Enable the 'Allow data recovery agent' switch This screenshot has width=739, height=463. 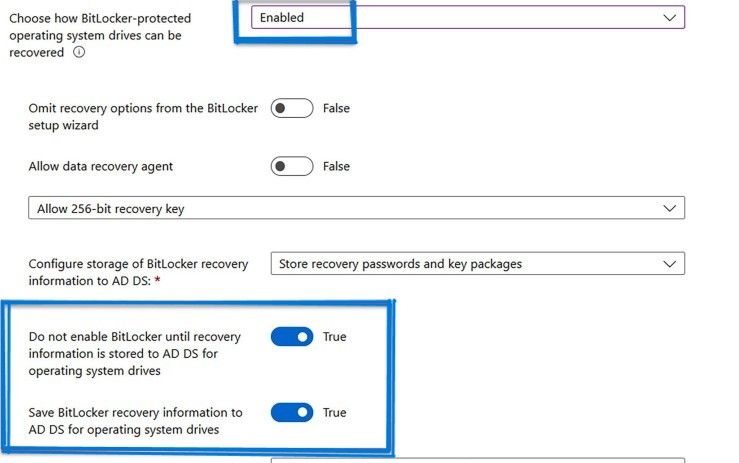click(x=292, y=166)
